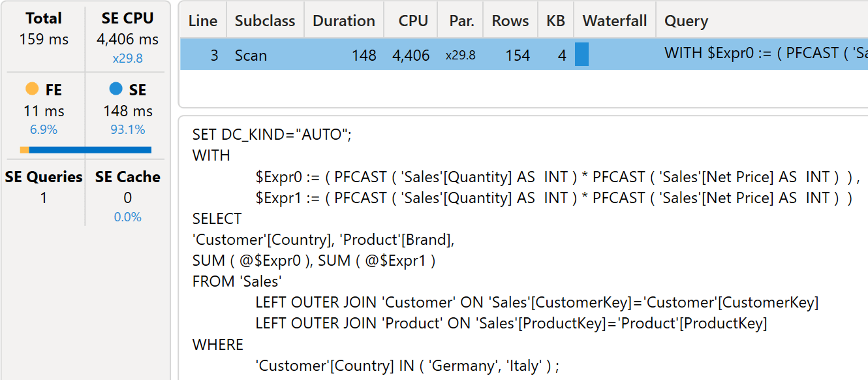
Task: Click the x29.8 parallelism value under SE CPU
Action: 127,58
